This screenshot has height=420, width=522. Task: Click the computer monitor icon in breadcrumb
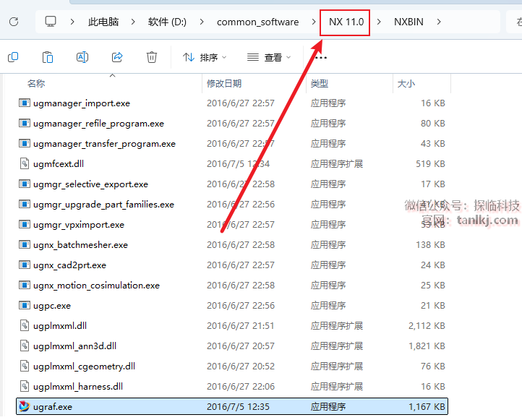51,22
